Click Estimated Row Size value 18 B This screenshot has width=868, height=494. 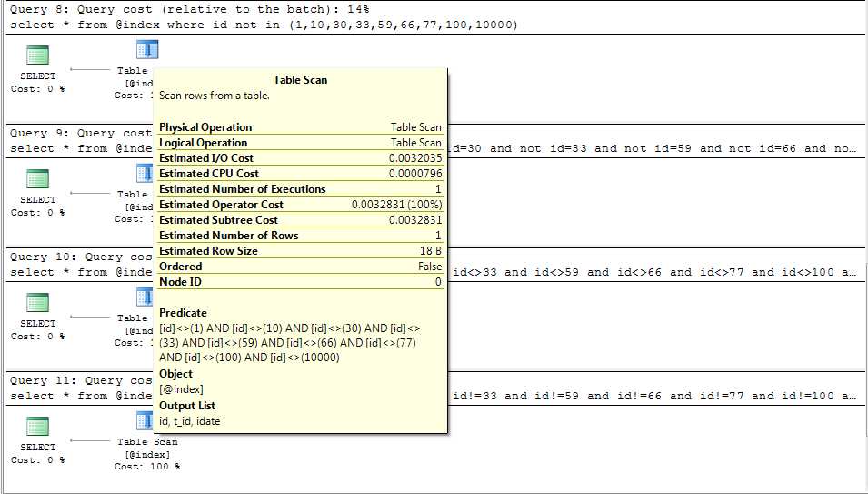click(431, 251)
